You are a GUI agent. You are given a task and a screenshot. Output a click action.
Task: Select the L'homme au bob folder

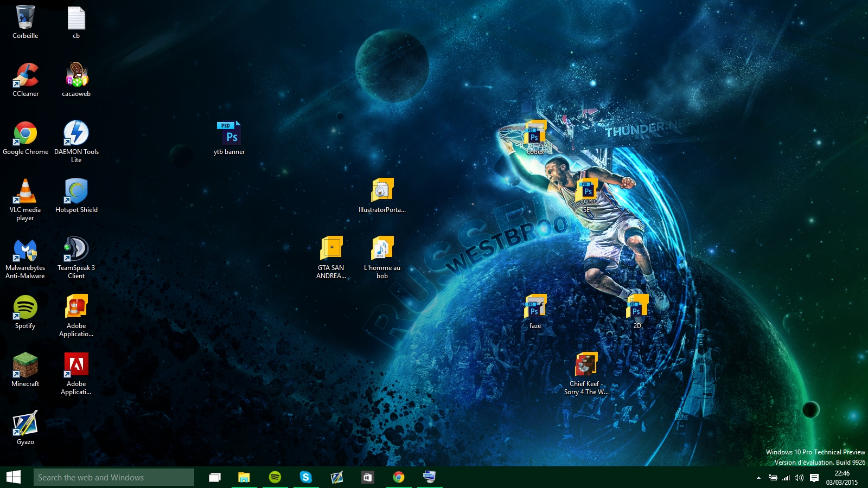click(382, 258)
